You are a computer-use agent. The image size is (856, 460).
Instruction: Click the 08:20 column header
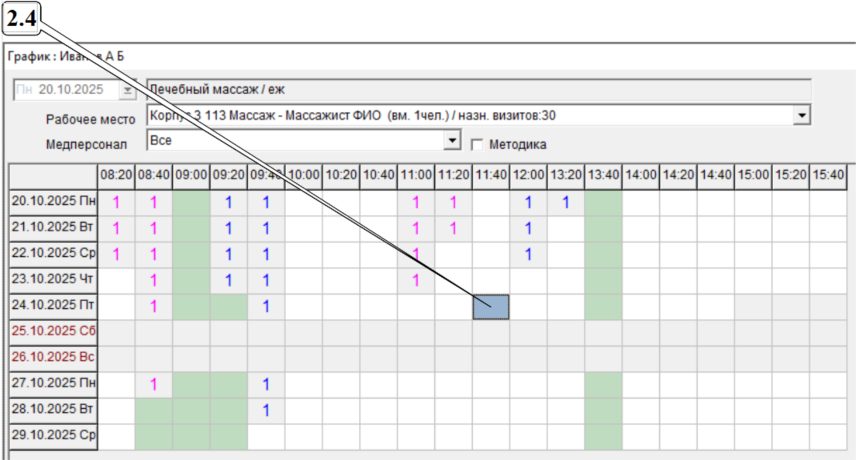116,175
